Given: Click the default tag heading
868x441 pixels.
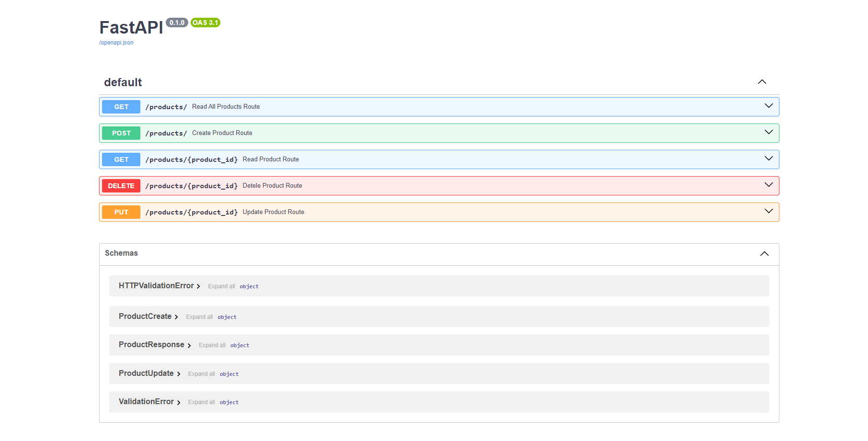Looking at the screenshot, I should (x=123, y=82).
